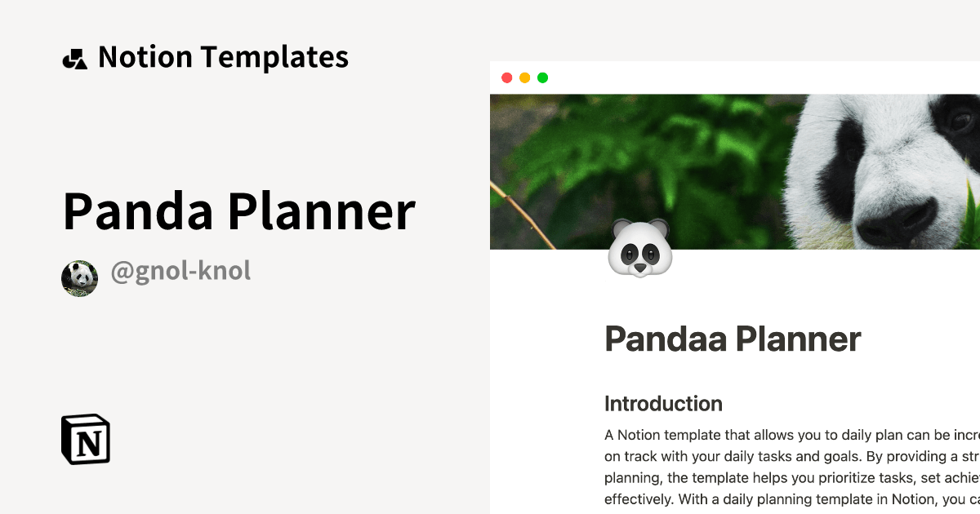
Task: Click the green traffic light dot
Action: pyautogui.click(x=541, y=78)
